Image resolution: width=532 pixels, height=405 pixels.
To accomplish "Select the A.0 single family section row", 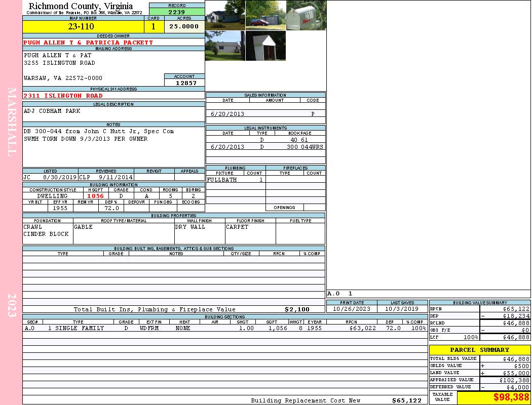I will 224,328.
